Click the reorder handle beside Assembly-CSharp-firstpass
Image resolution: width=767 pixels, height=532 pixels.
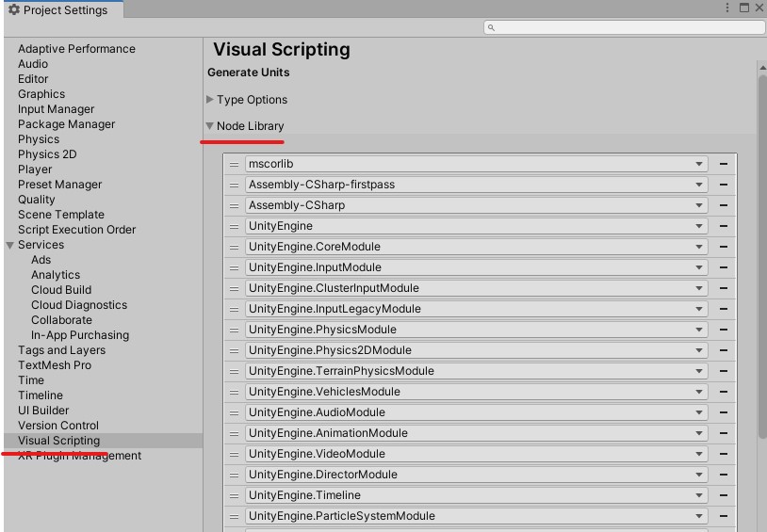(x=235, y=185)
